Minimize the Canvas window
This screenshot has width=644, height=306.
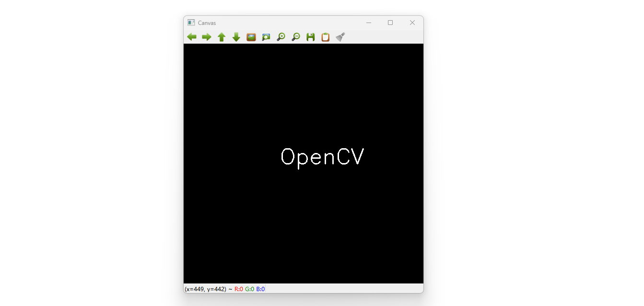click(x=368, y=23)
